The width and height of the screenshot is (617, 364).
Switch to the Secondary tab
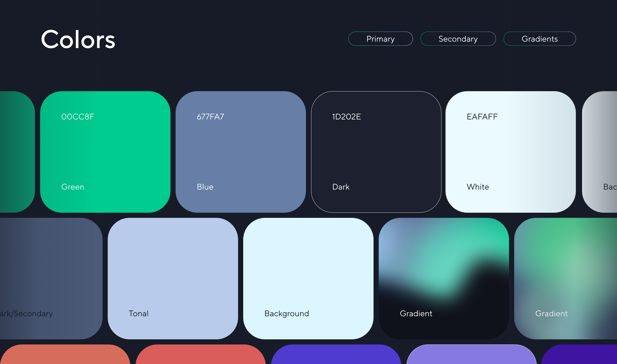point(458,39)
